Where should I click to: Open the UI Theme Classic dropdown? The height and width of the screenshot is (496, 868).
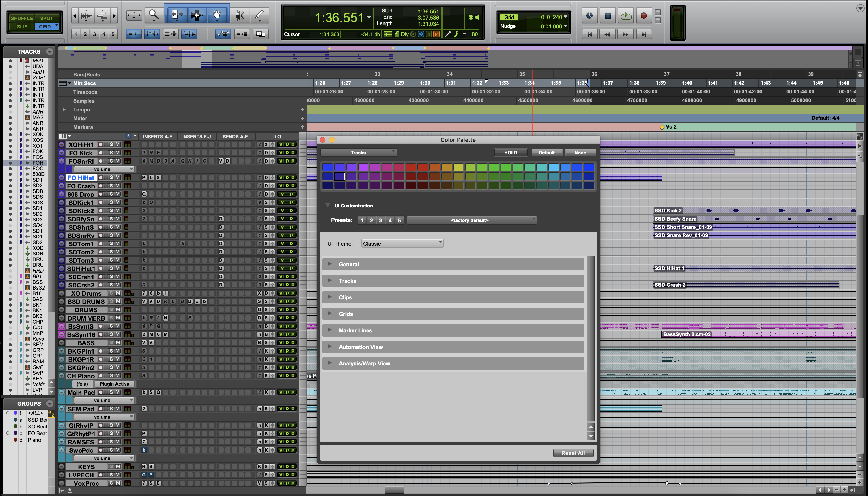[402, 244]
